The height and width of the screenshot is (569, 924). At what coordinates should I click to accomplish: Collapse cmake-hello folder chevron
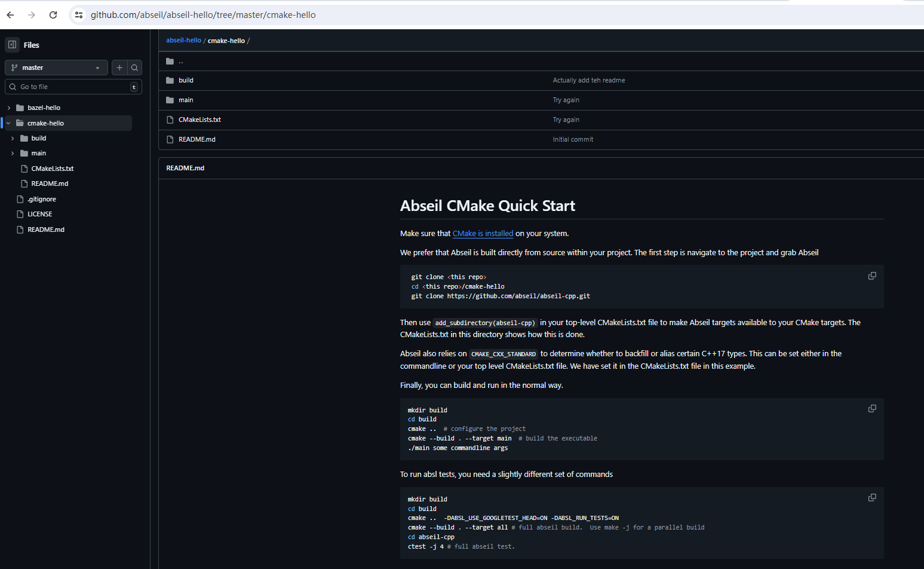9,123
